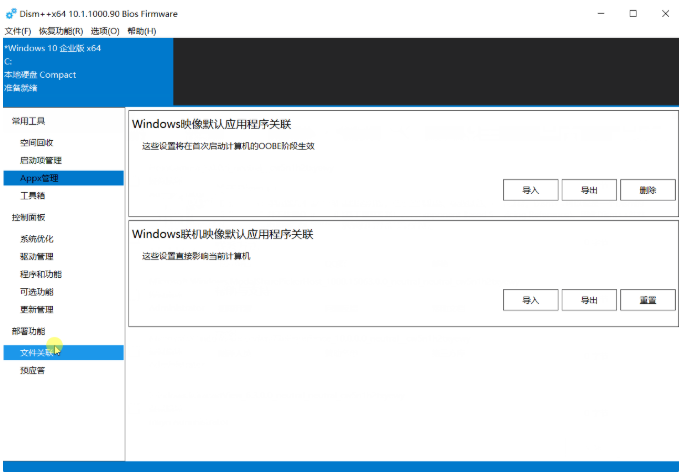Click the 常用工具 section header

point(28,121)
